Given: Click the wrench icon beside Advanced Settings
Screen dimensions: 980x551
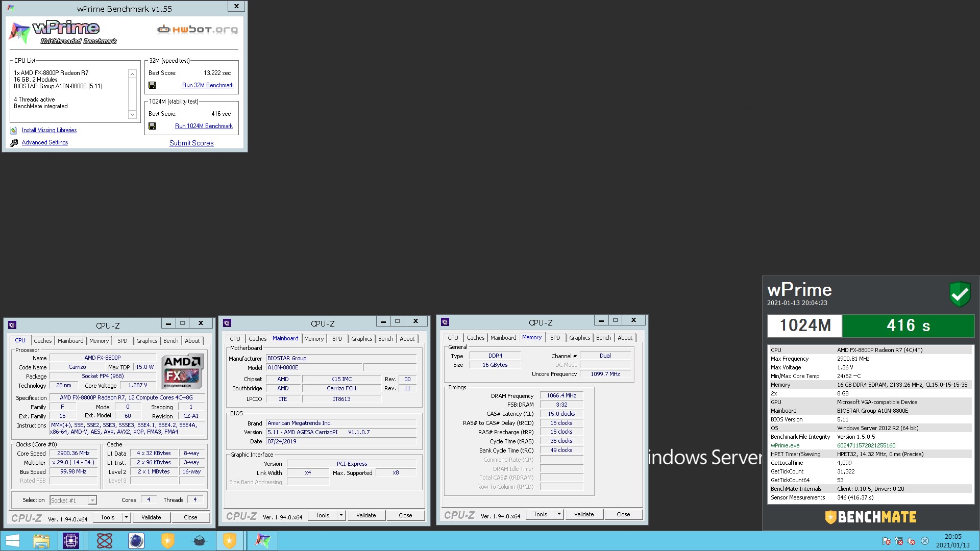Looking at the screenshot, I should click(x=14, y=142).
